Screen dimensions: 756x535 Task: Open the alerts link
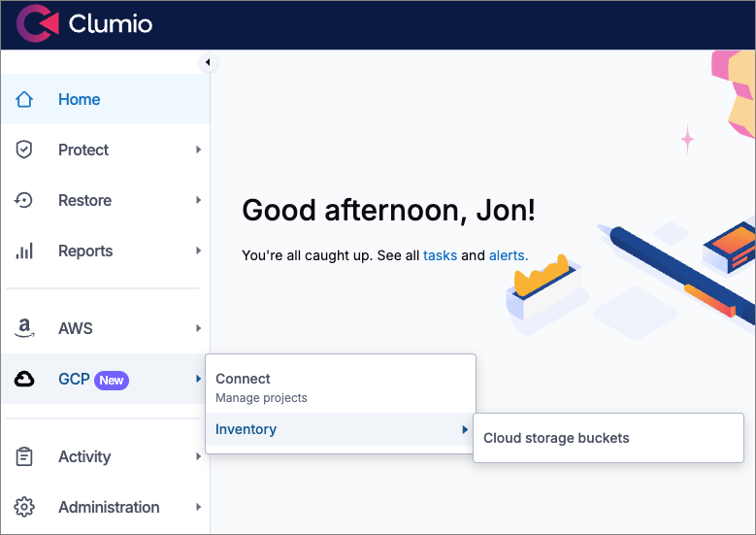coord(508,255)
